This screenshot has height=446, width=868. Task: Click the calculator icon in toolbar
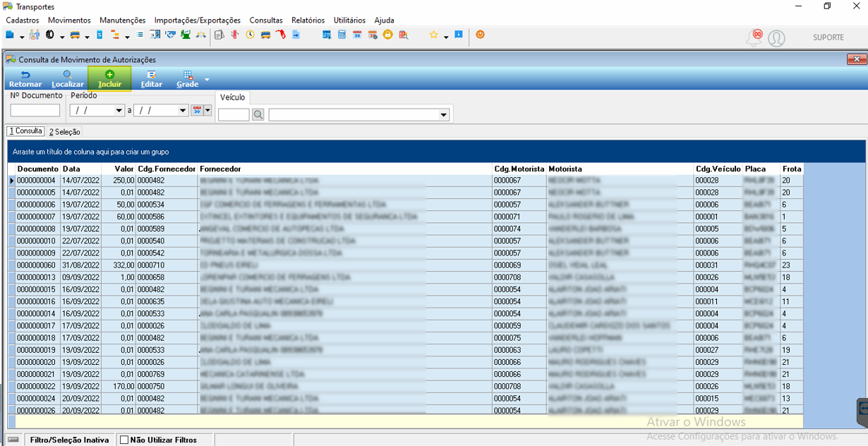342,35
